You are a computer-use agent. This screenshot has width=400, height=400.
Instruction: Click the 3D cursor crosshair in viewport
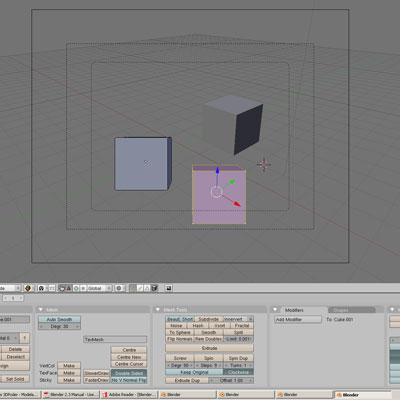click(x=264, y=165)
